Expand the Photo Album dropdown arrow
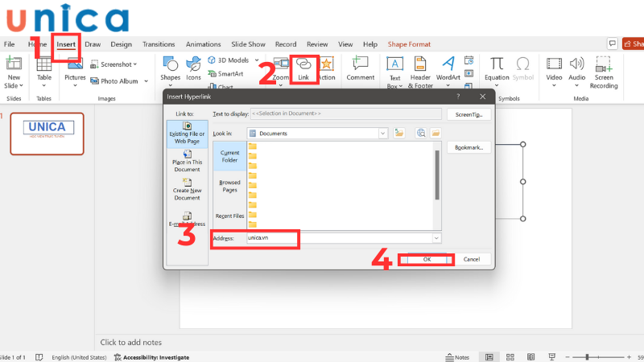This screenshot has width=644, height=362. click(146, 81)
